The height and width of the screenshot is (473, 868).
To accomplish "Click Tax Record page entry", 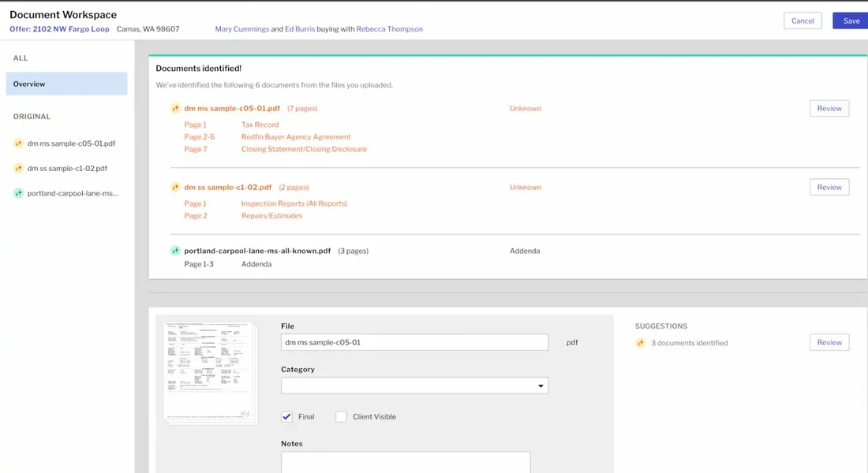I will (260, 125).
